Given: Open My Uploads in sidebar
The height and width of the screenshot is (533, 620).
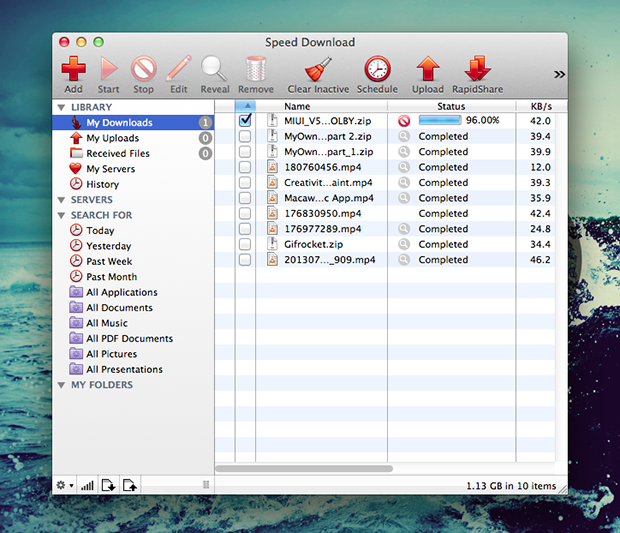Looking at the screenshot, I should pos(133,138).
